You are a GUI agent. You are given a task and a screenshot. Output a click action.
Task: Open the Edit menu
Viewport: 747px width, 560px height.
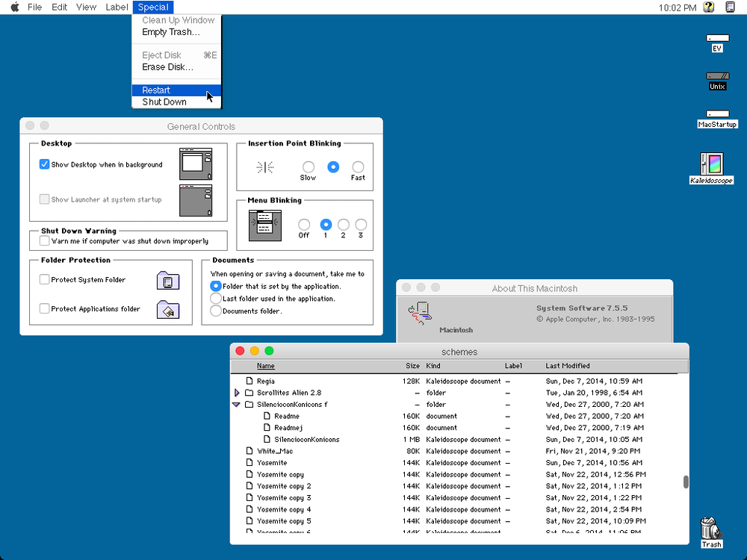[60, 7]
